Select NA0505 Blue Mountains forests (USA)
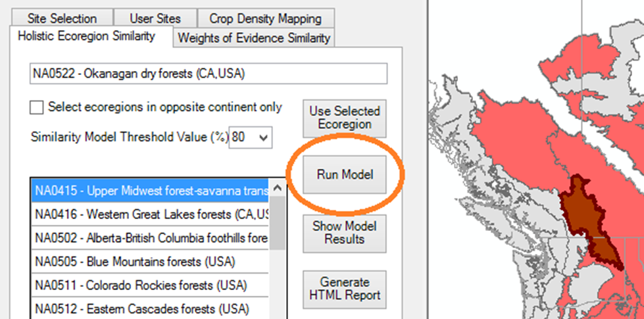The image size is (644, 319). [150, 262]
